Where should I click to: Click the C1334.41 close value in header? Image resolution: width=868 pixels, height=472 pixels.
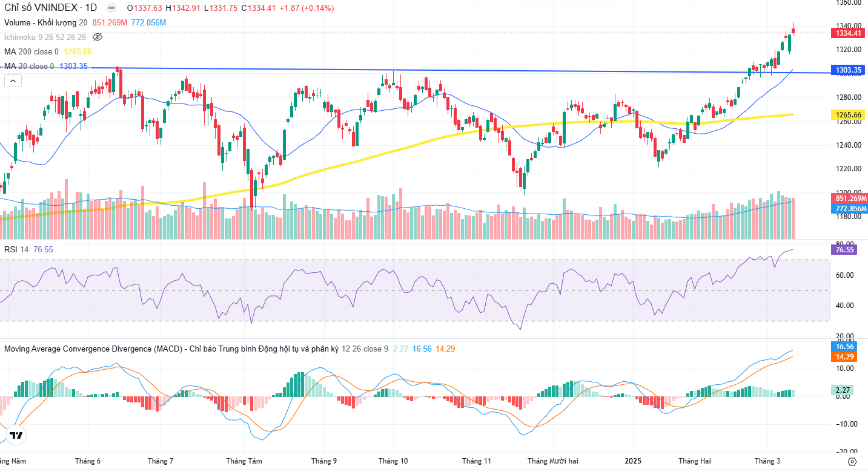pyautogui.click(x=257, y=8)
